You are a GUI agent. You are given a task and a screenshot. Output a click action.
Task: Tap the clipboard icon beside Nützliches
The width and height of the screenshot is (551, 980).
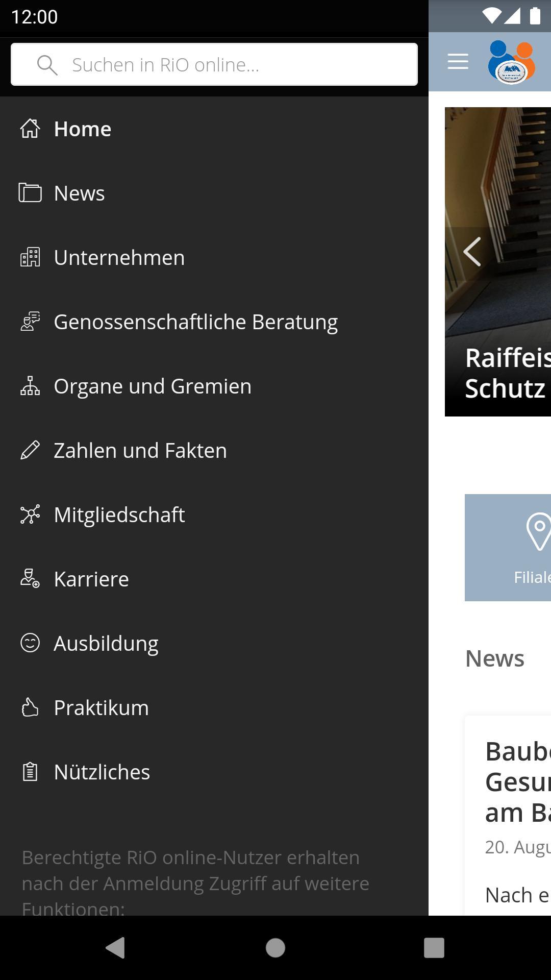(x=30, y=772)
